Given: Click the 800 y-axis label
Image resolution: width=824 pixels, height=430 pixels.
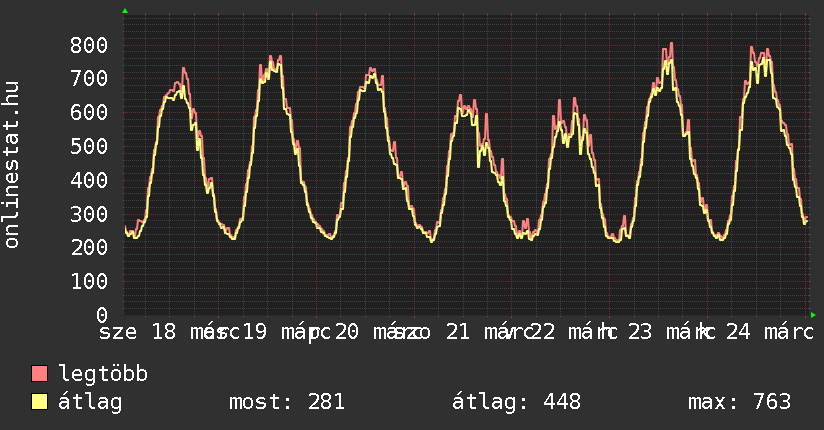Looking at the screenshot, I should tap(89, 45).
